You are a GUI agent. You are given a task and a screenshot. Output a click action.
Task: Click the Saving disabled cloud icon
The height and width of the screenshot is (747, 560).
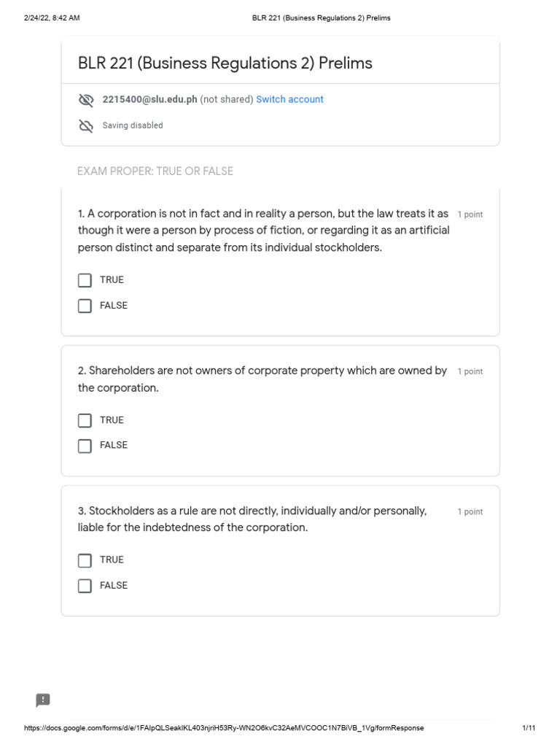86,126
